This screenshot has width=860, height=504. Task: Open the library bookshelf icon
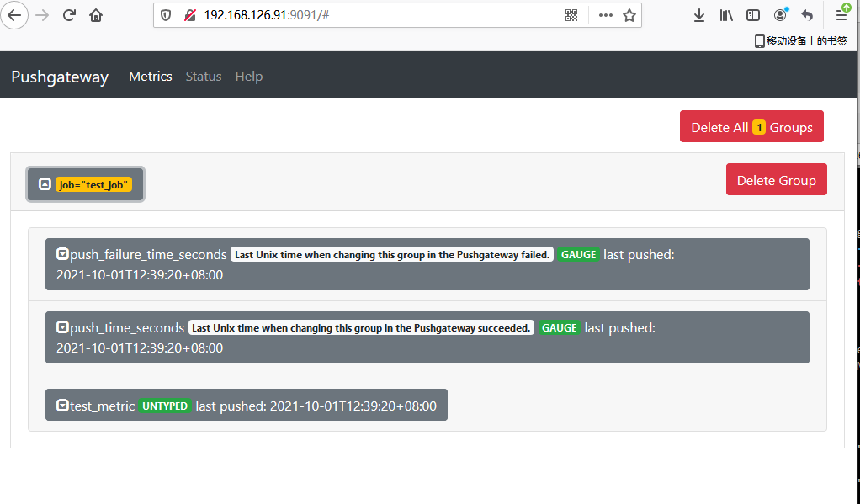(726, 15)
